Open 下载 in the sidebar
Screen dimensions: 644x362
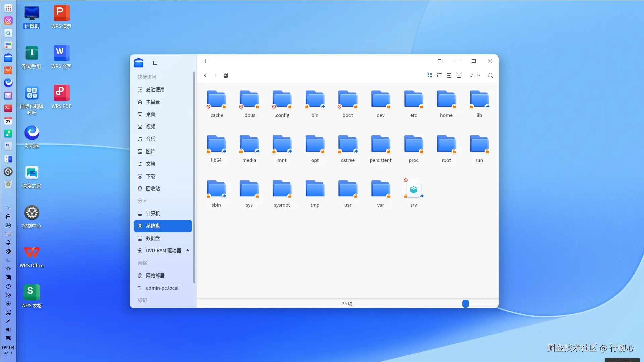(x=163, y=176)
